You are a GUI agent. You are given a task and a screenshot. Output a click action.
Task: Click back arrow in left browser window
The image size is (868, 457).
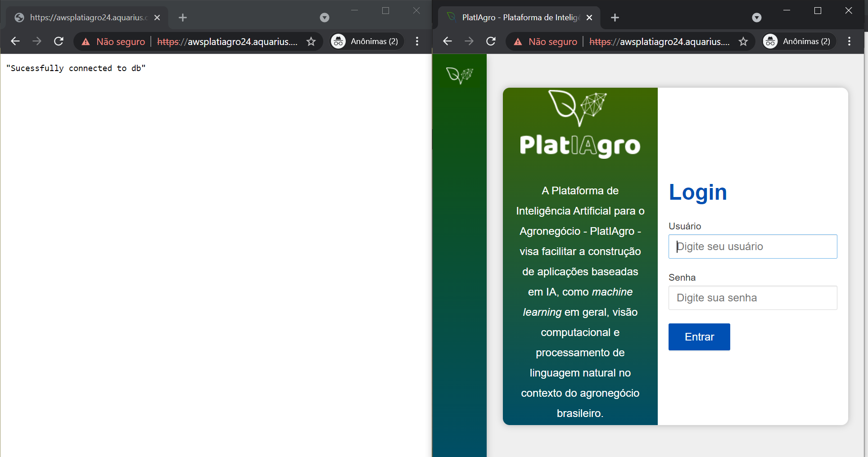[15, 41]
